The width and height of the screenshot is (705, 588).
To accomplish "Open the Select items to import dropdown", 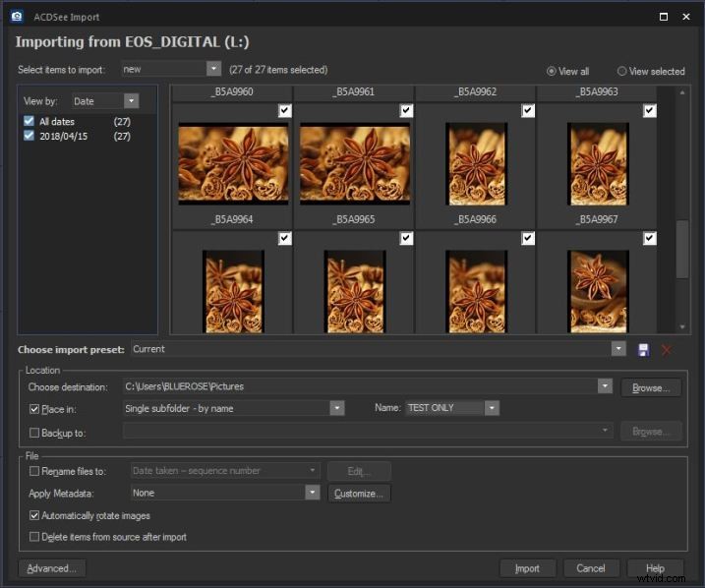I will click(x=213, y=69).
